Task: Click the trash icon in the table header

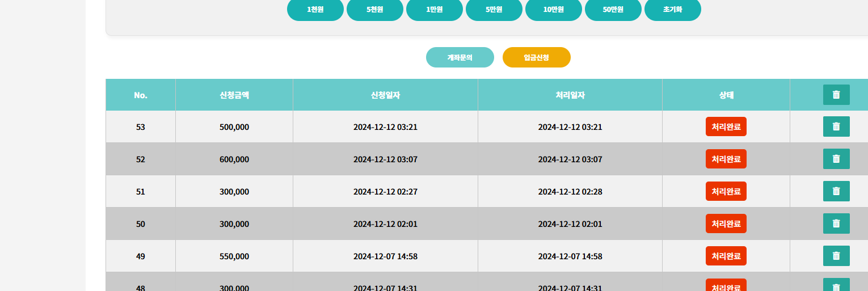Action: pyautogui.click(x=836, y=95)
